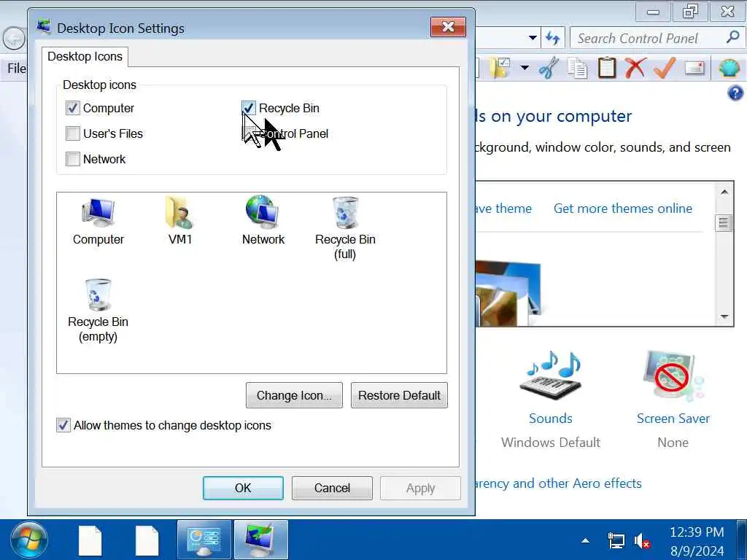Click the Refresh arrows icon in address bar
The image size is (747, 560).
[x=553, y=38]
